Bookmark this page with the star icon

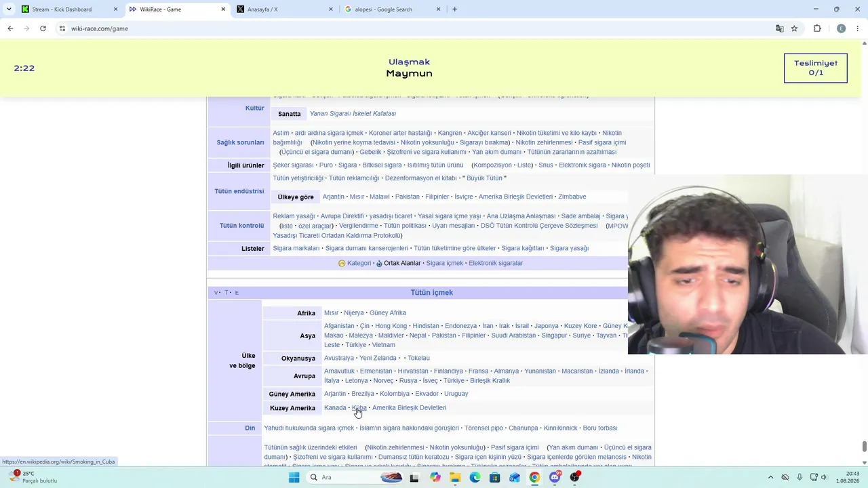click(794, 28)
